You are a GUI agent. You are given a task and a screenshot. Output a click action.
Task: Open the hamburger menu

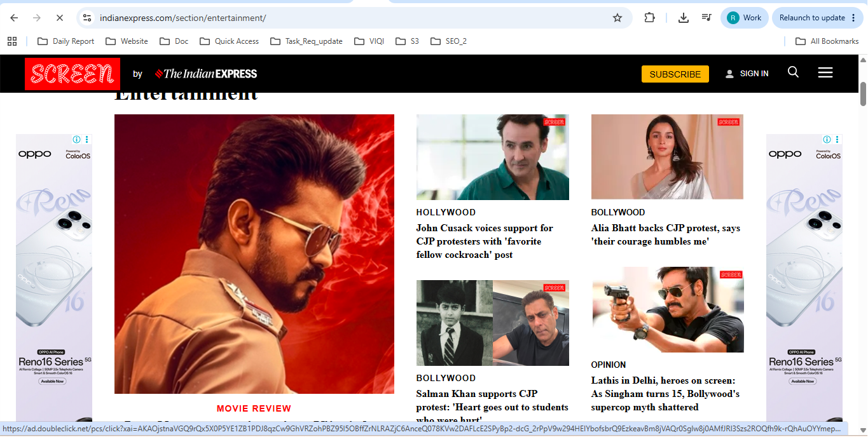coord(825,72)
